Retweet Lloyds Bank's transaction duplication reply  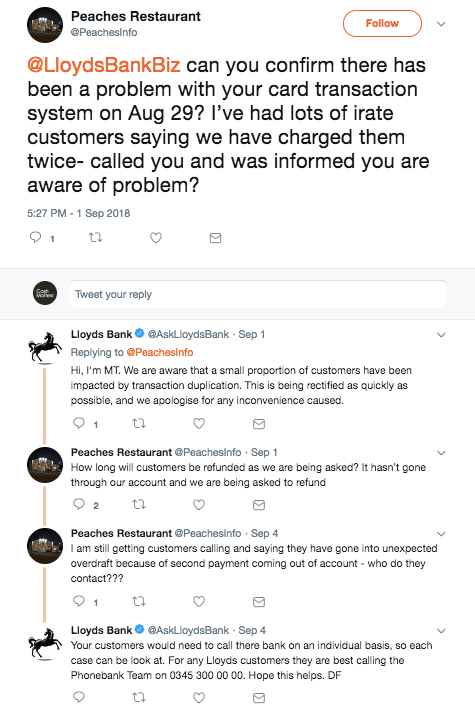(139, 423)
